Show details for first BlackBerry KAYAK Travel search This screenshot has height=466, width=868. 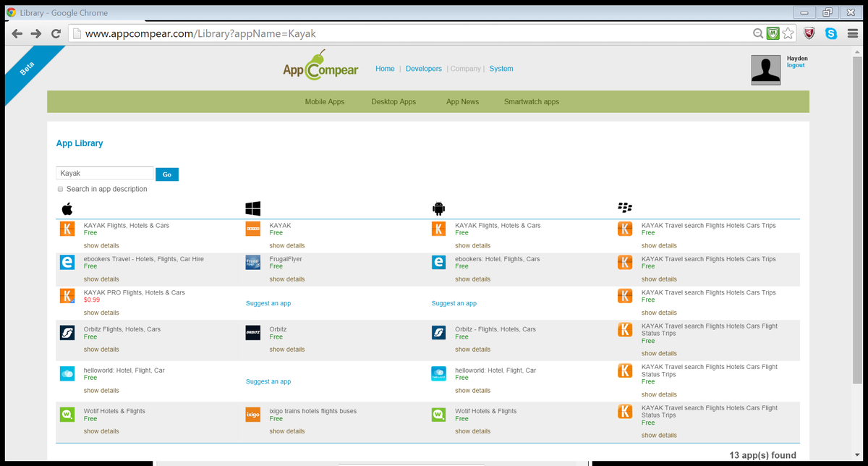pos(659,245)
